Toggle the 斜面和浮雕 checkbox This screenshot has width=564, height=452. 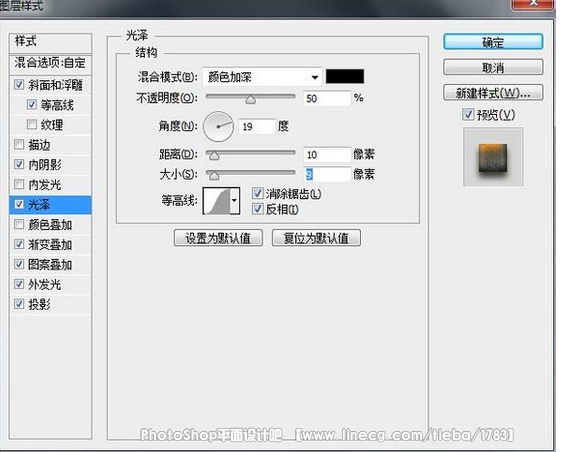click(x=19, y=85)
